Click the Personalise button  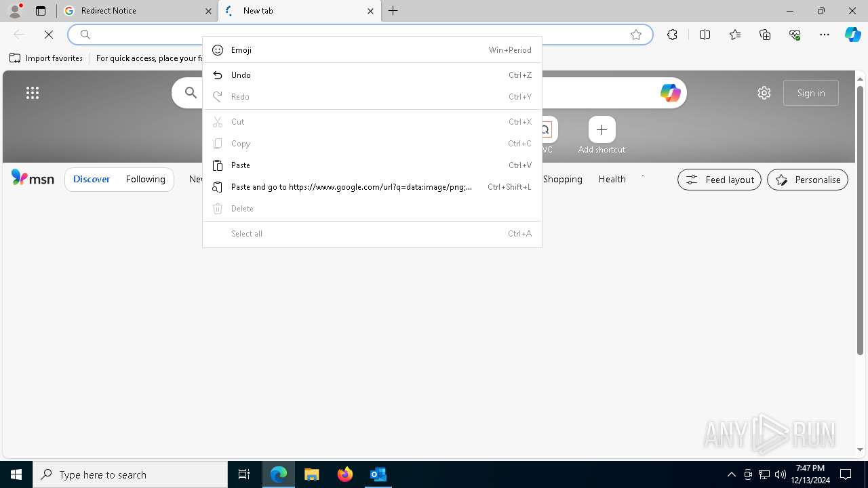(808, 180)
